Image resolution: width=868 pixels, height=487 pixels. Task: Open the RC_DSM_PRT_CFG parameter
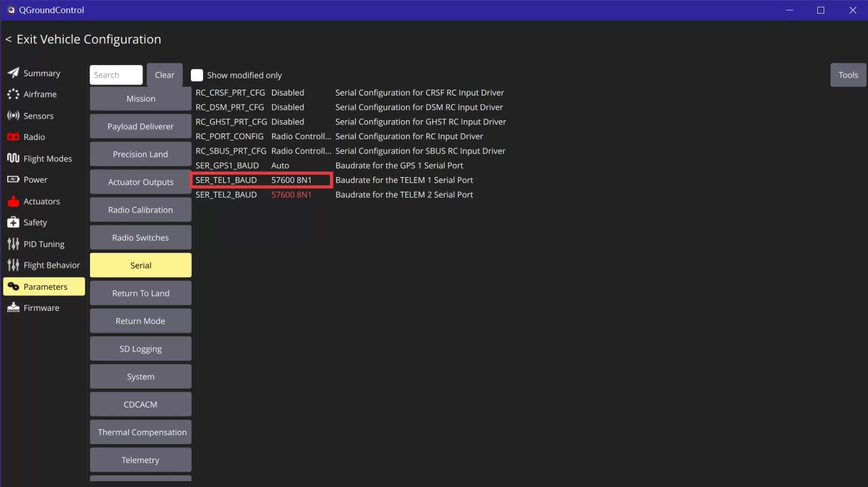pyautogui.click(x=230, y=107)
